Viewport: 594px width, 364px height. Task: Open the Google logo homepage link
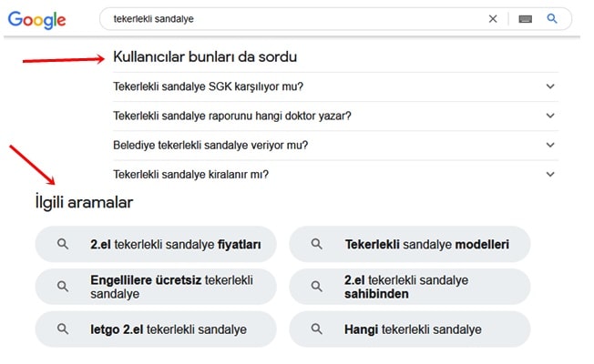tap(36, 20)
